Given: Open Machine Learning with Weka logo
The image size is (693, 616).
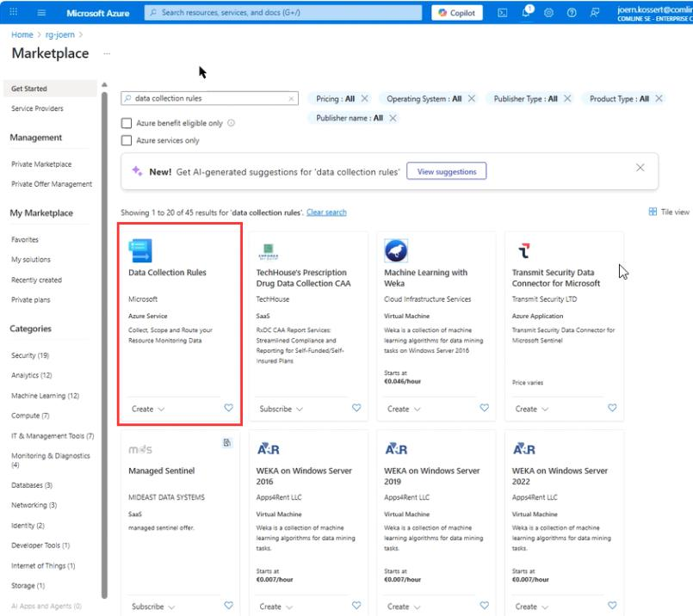Looking at the screenshot, I should coord(396,250).
